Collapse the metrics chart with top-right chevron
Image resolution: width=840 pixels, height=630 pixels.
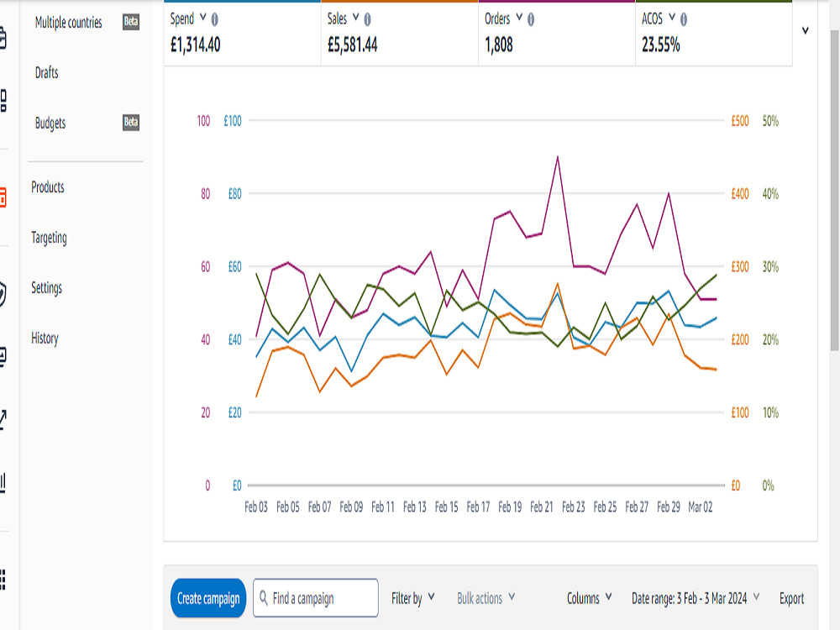806,30
